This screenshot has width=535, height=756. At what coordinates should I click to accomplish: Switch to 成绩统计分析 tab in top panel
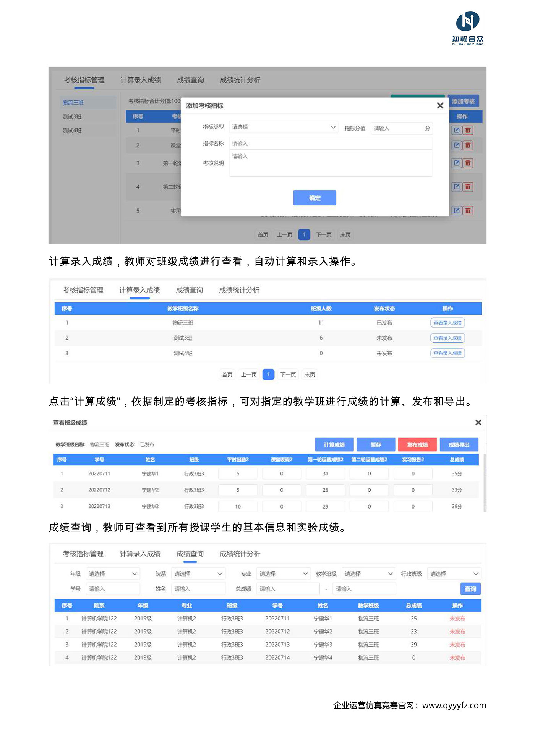240,80
